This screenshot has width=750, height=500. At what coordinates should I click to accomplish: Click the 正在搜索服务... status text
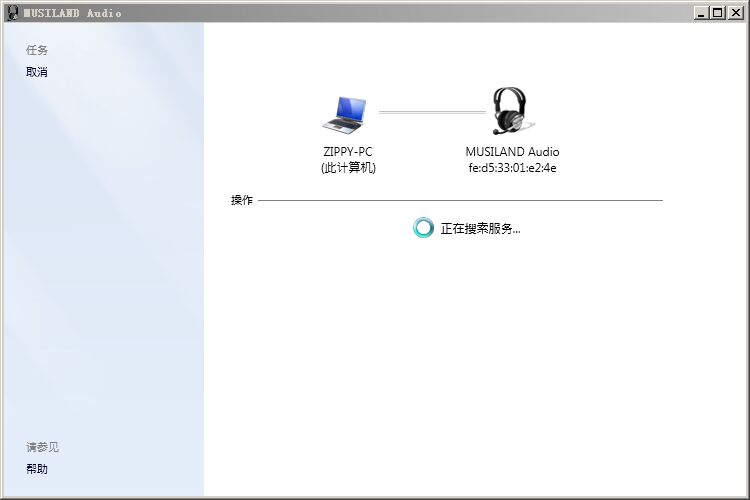coord(480,229)
